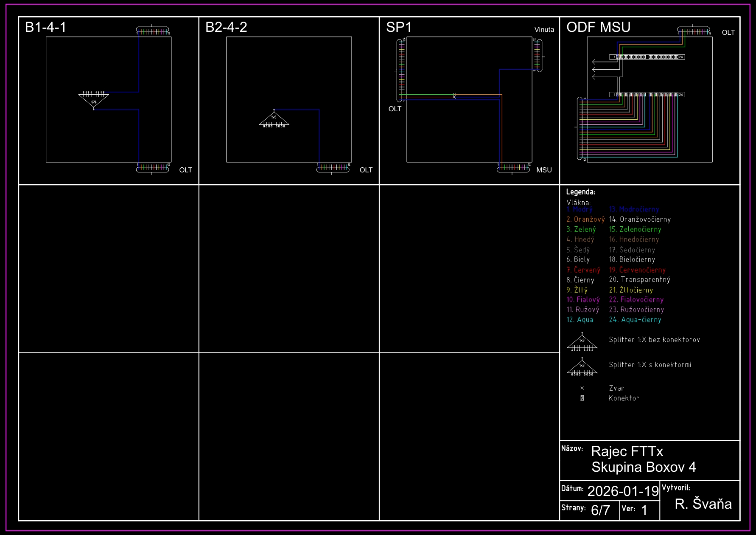Click the Zvar x symbol in legend

click(x=582, y=388)
